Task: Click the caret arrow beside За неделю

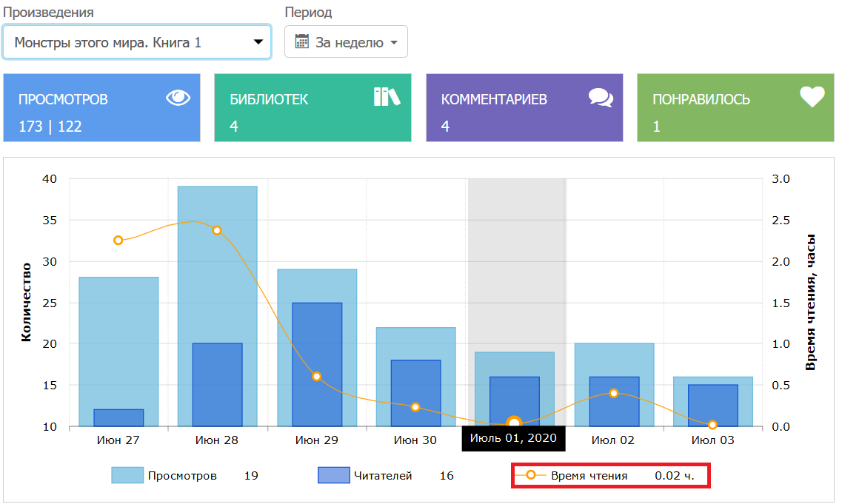Action: click(x=394, y=43)
